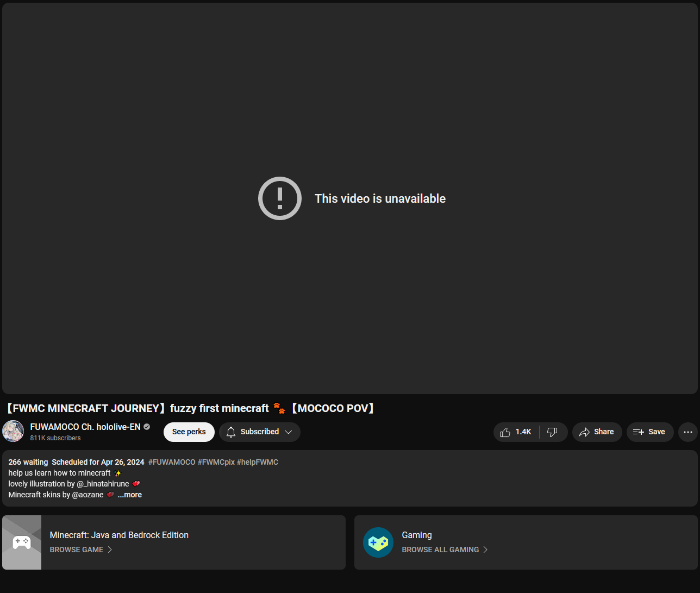The width and height of the screenshot is (700, 593).
Task: Open the Subscribed notification dropdown
Action: (260, 432)
